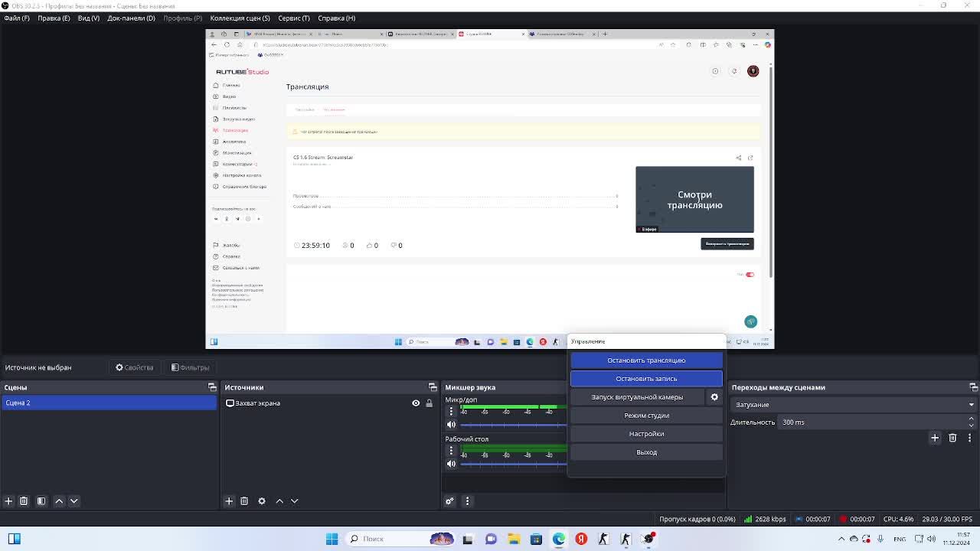Click Остановить запись button
This screenshot has width=980, height=551.
646,379
